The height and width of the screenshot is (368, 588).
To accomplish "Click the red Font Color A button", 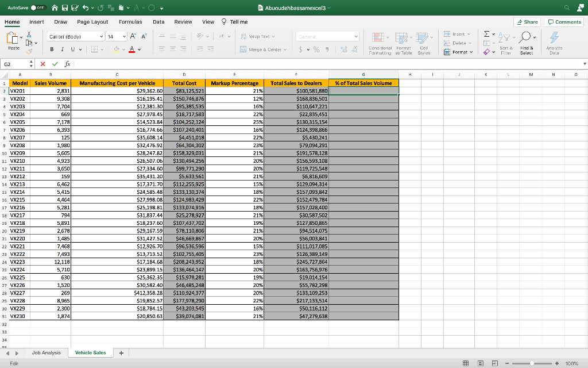I will [131, 49].
